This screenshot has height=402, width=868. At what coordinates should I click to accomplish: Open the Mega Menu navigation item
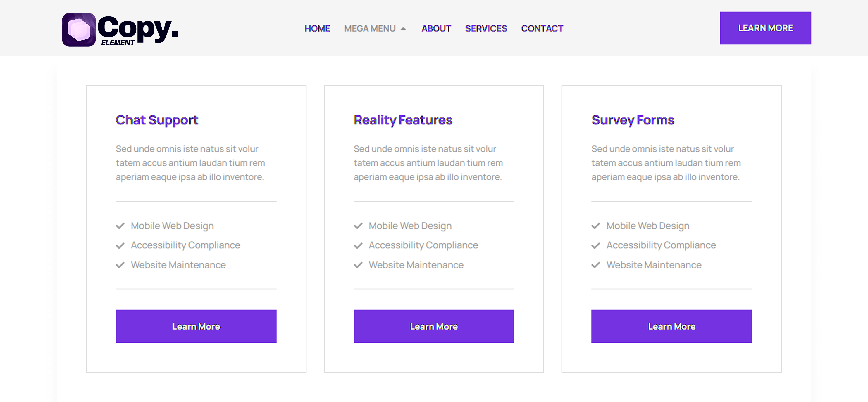(370, 29)
